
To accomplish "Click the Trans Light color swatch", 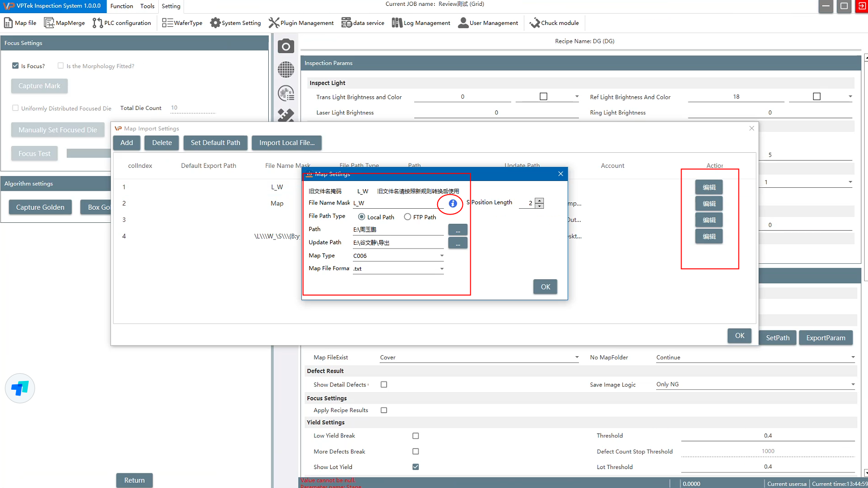I will pyautogui.click(x=543, y=96).
